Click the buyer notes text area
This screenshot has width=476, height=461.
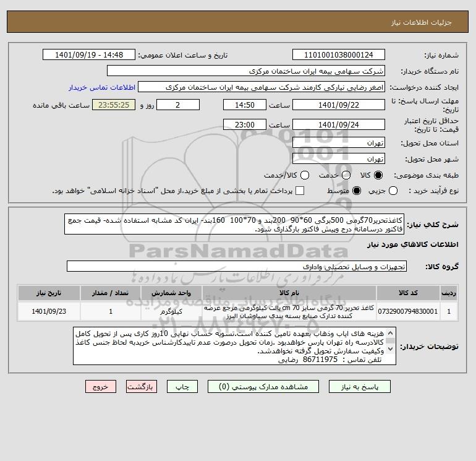click(234, 346)
